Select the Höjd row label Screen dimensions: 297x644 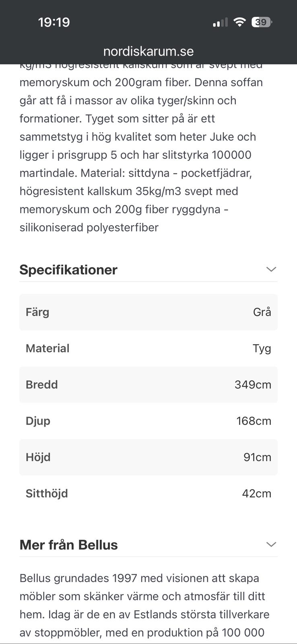[x=38, y=457]
